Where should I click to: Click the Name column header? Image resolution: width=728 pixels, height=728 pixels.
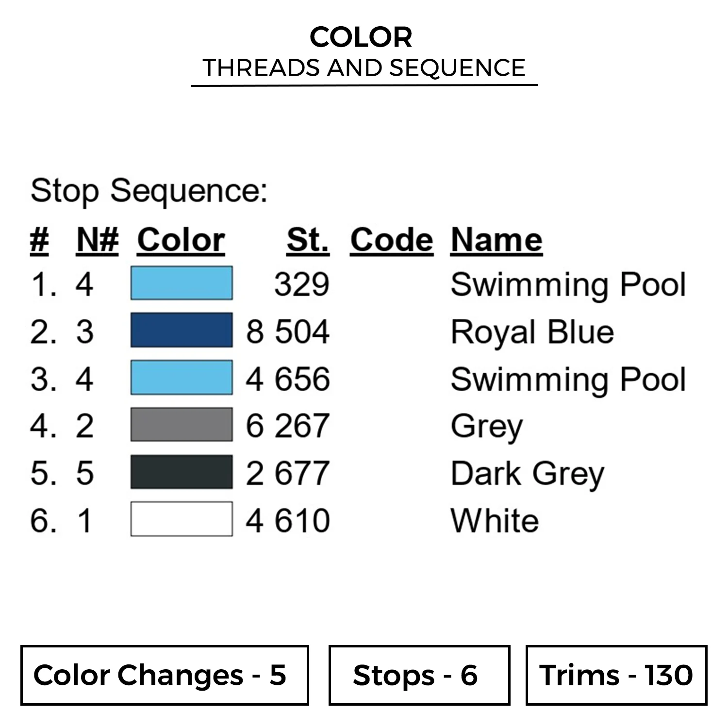tap(496, 240)
